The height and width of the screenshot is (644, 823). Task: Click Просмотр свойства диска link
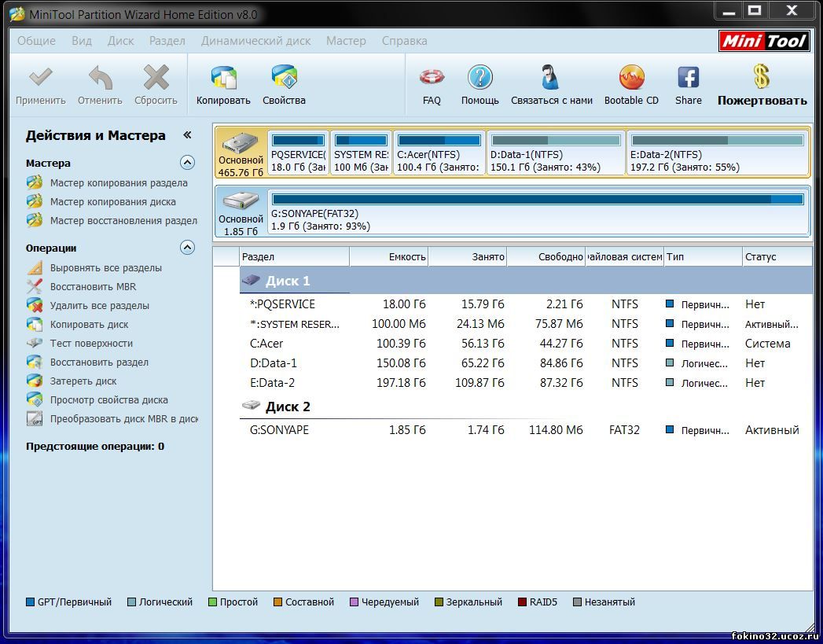pyautogui.click(x=109, y=400)
